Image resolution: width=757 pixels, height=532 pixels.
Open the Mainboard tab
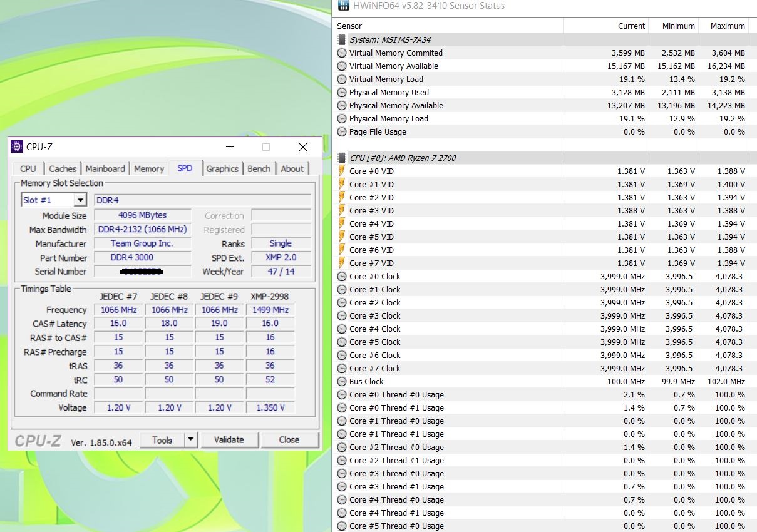point(105,169)
